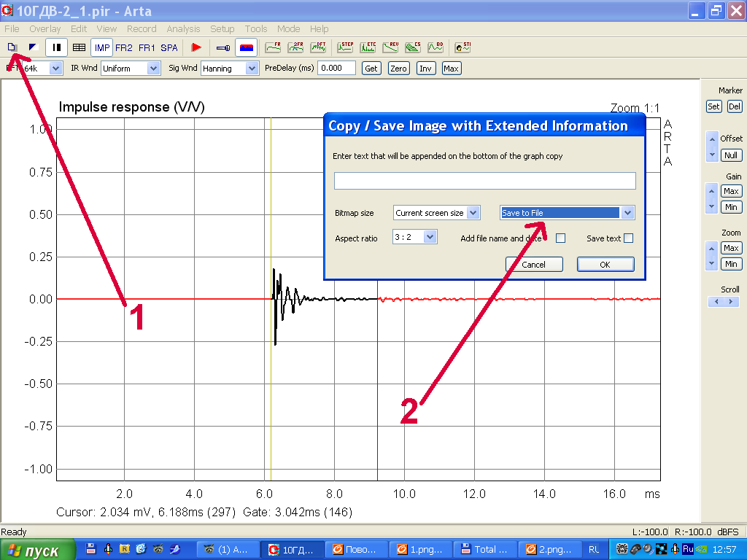
Task: Click the Get predelay button
Action: [x=371, y=68]
